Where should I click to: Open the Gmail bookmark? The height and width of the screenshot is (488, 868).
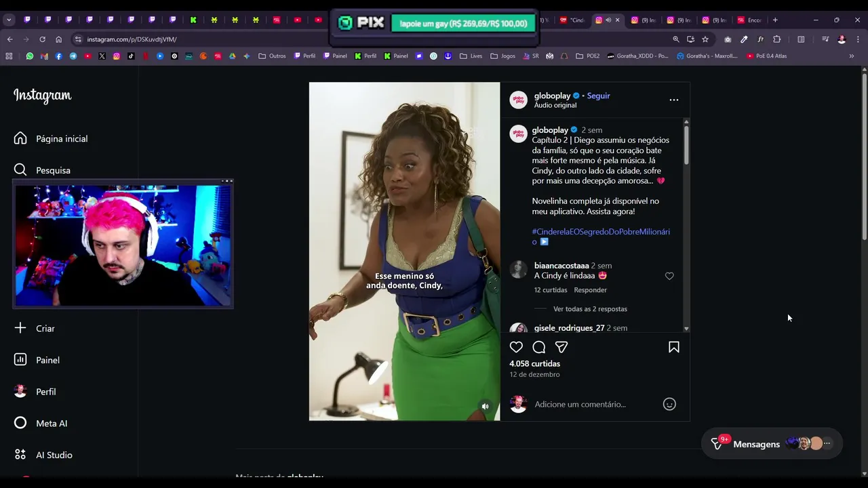point(44,56)
